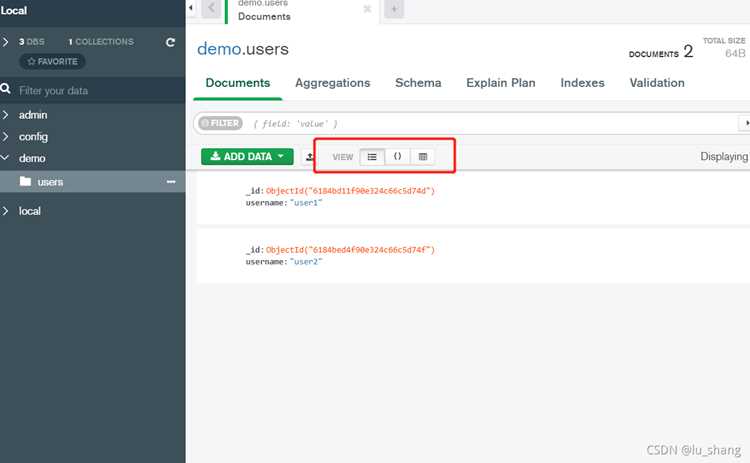The image size is (750, 463).
Task: Click the query filter input field
Action: tap(493, 123)
